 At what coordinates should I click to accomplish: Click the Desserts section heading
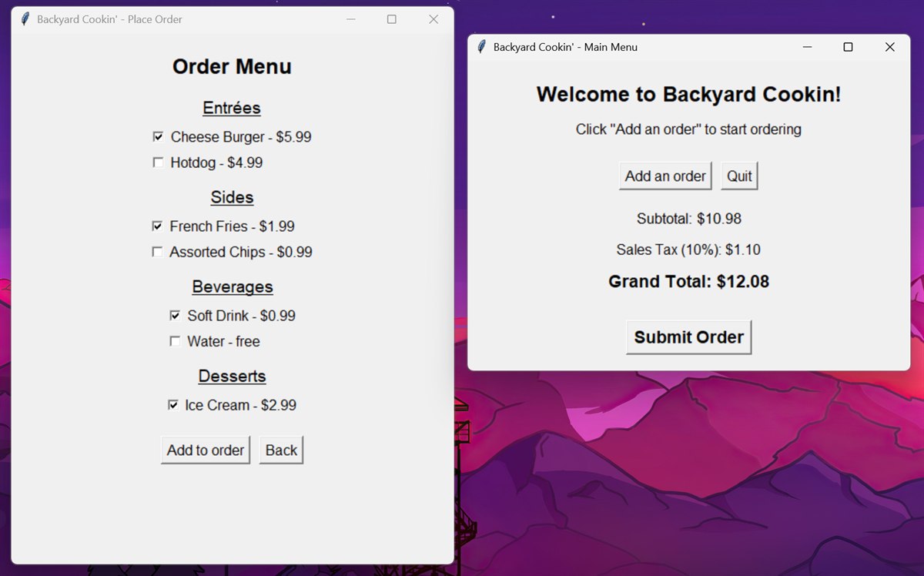click(x=232, y=376)
